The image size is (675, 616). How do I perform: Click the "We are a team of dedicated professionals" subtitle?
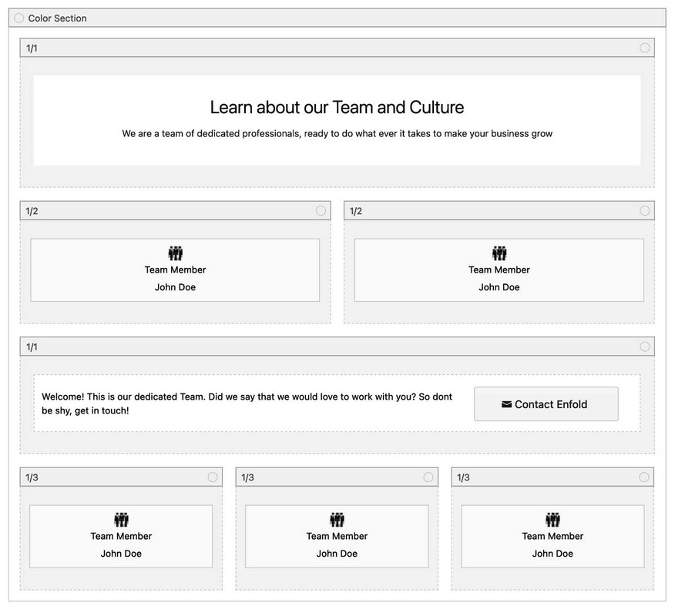pos(337,133)
